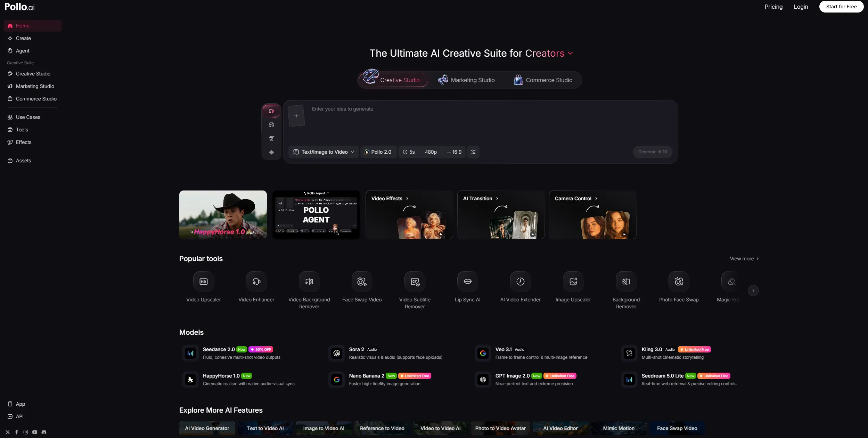This screenshot has width=868, height=438.
Task: Open Agent in the sidebar
Action: pos(33,51)
